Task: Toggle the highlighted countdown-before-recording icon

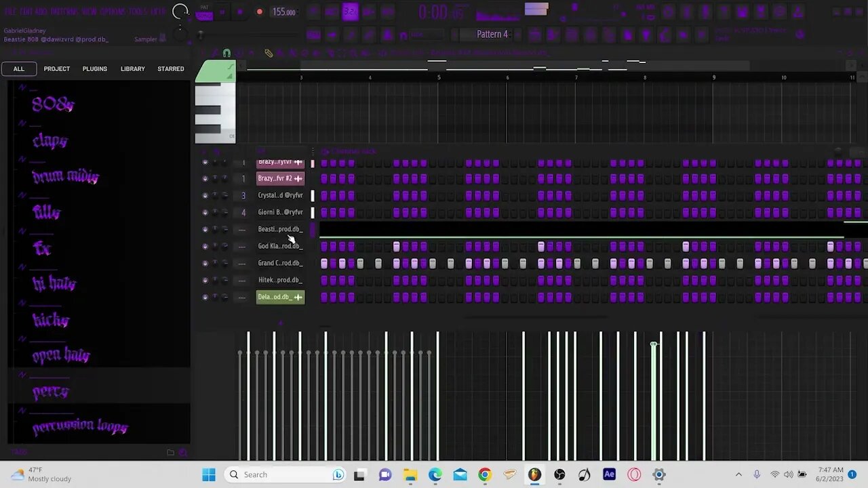Action: 350,12
